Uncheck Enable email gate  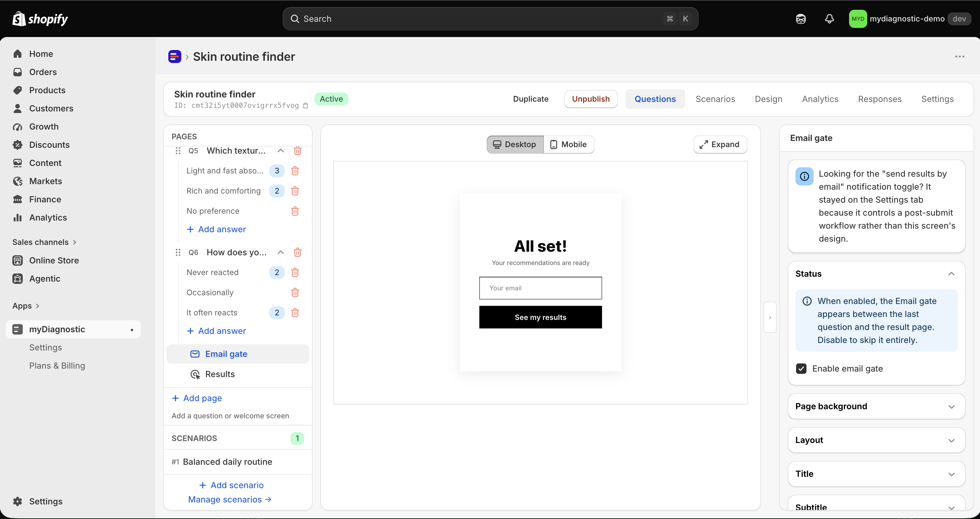click(801, 368)
